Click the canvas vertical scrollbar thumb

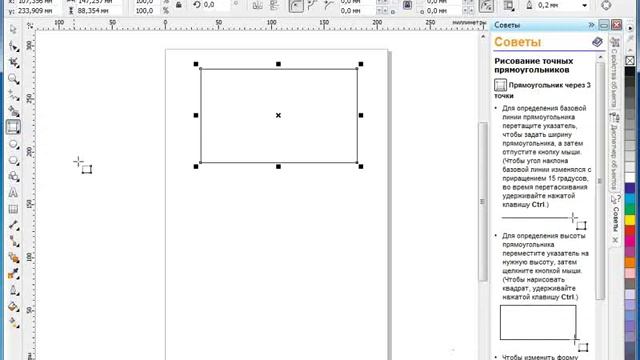tap(483, 202)
